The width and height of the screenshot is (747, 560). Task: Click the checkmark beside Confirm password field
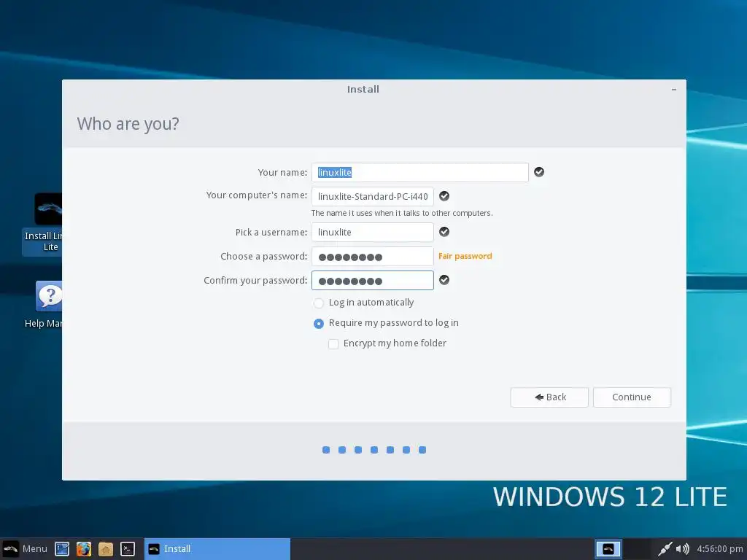[444, 279]
